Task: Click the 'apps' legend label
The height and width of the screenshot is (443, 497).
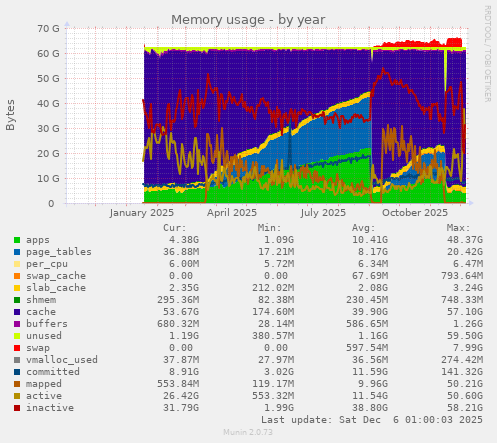Action: click(38, 240)
